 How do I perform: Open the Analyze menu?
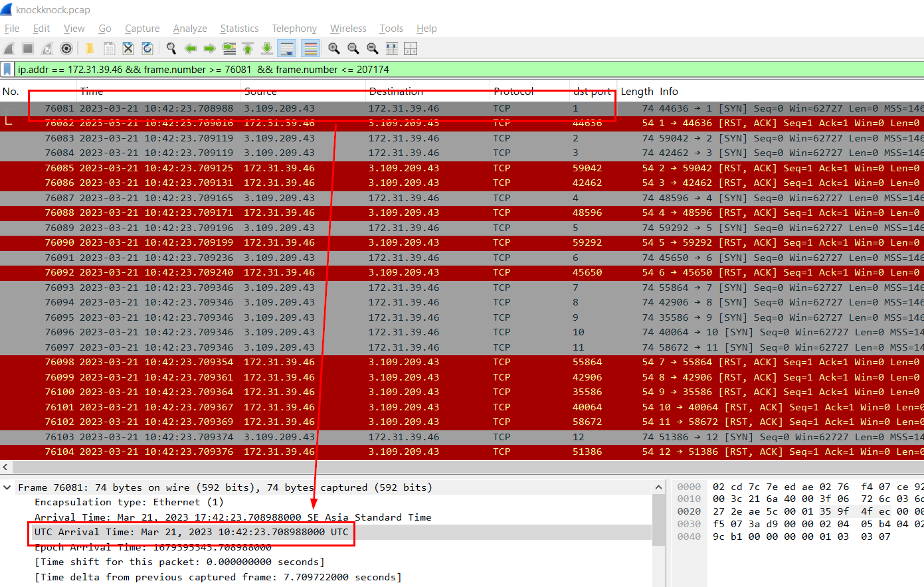coord(190,29)
